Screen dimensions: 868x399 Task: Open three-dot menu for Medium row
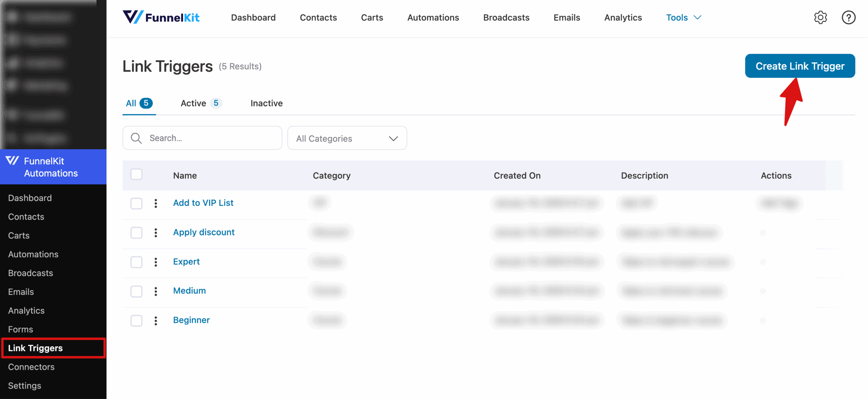[156, 291]
